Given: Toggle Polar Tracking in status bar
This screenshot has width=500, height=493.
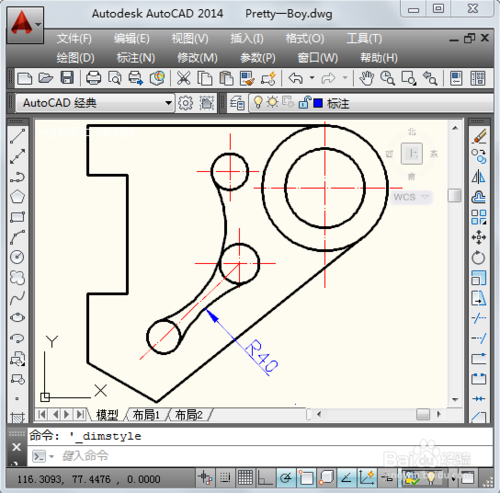Looking at the screenshot, I should pos(286,479).
